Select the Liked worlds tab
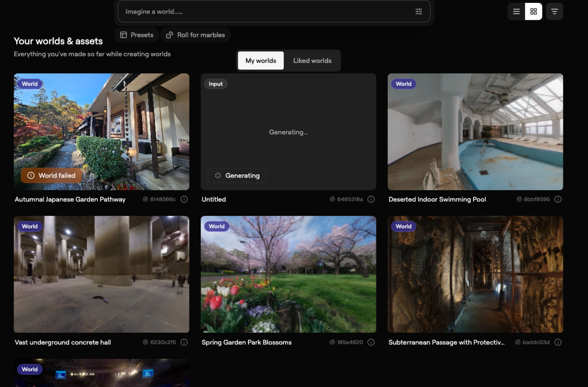 tap(312, 61)
